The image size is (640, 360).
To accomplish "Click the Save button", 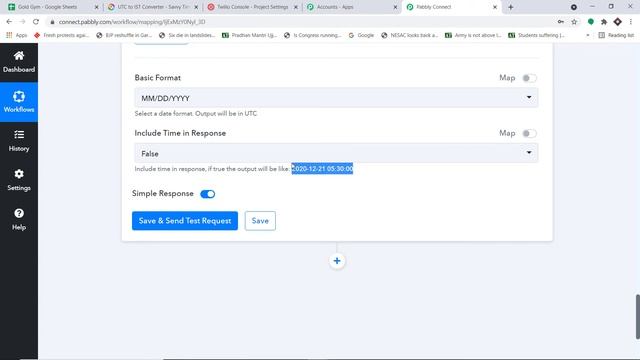I will tap(260, 221).
